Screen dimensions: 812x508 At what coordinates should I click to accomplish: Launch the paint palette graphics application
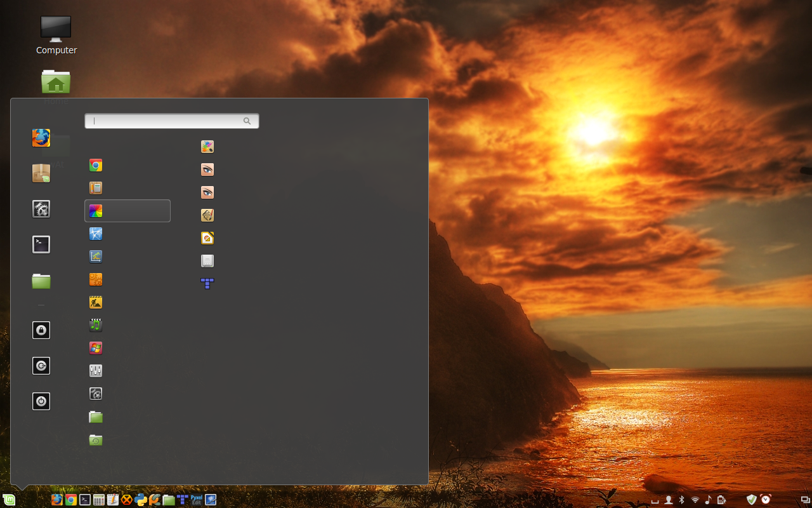207,147
